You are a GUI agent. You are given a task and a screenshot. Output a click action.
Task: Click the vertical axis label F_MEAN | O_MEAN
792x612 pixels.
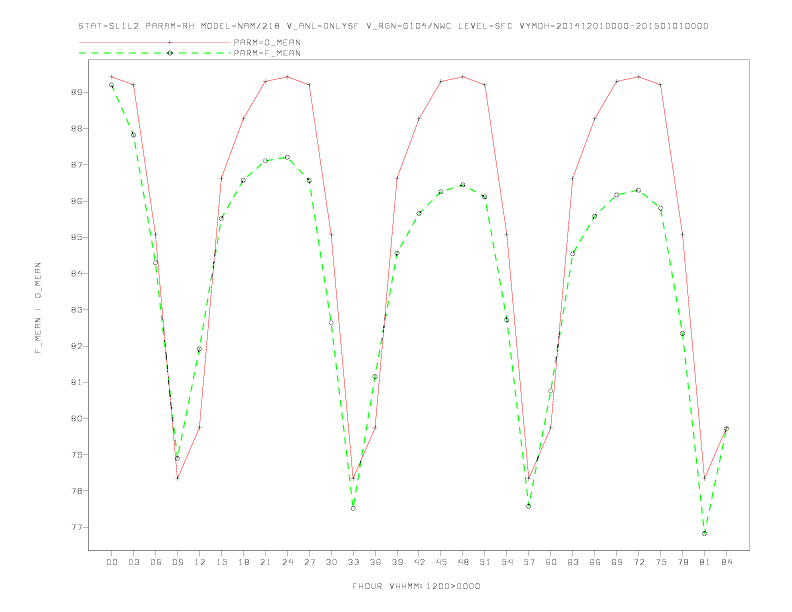pos(38,308)
